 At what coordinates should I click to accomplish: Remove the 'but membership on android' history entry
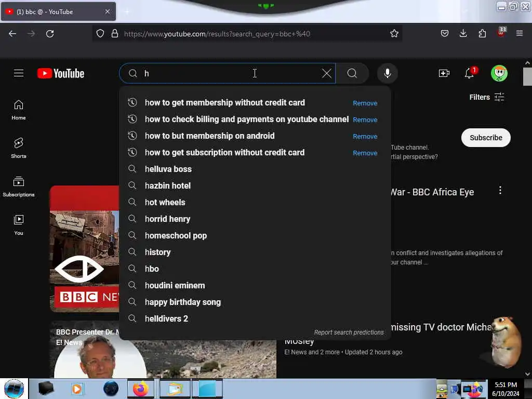(365, 137)
